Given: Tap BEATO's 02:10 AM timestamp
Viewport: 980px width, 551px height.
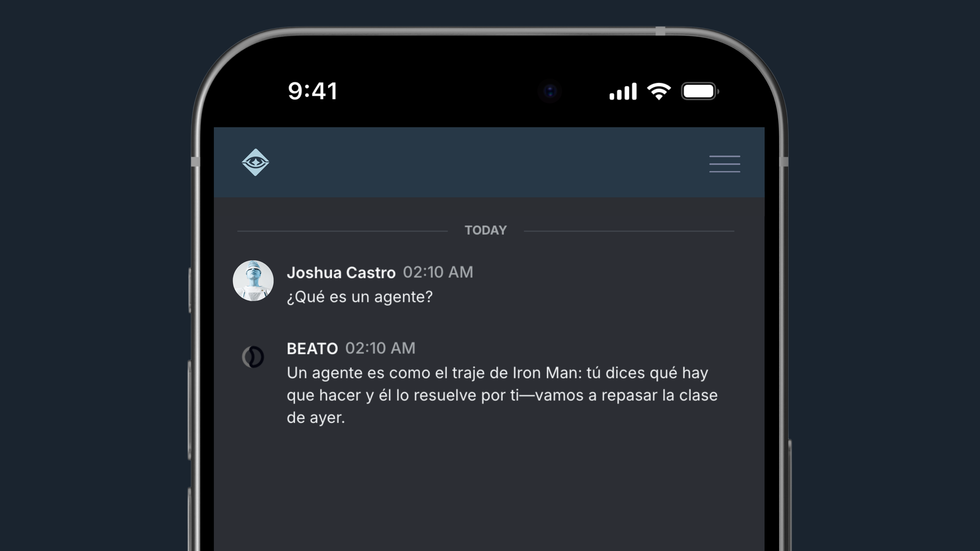Looking at the screenshot, I should click(x=380, y=348).
